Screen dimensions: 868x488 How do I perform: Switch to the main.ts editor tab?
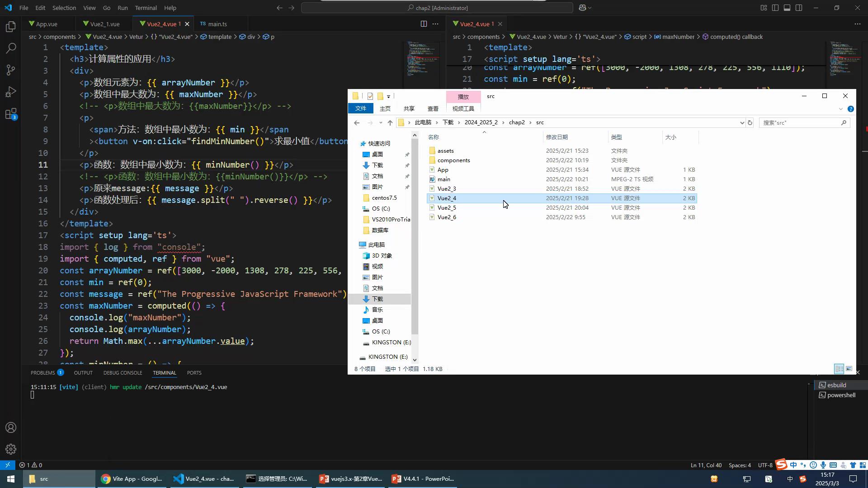tap(217, 24)
